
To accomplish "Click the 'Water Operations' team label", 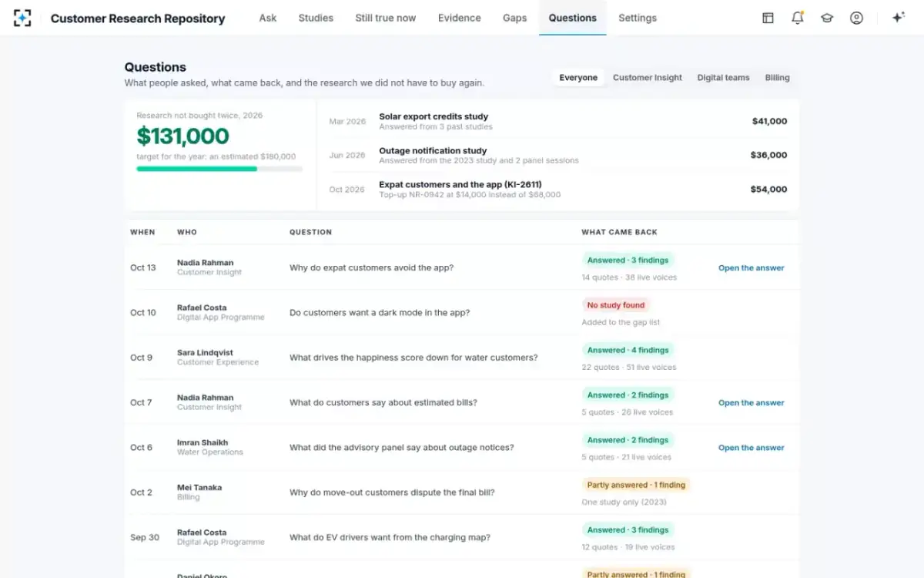I will point(210,452).
